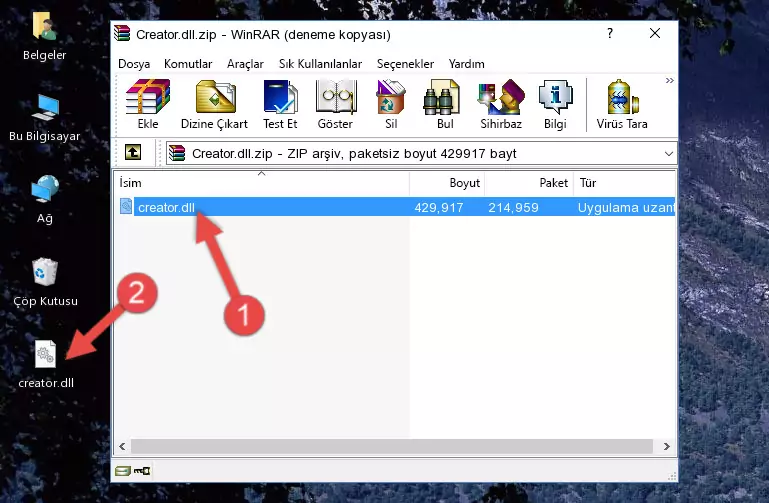This screenshot has width=769, height=503.
Task: Select the Bu Bilgisayar desktop icon
Action: coord(44,119)
